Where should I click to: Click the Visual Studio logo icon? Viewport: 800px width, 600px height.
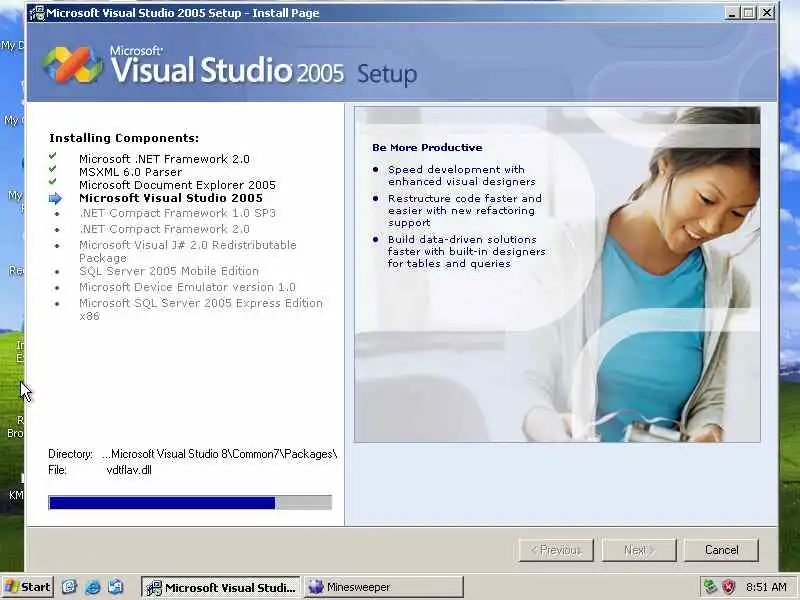pyautogui.click(x=73, y=65)
